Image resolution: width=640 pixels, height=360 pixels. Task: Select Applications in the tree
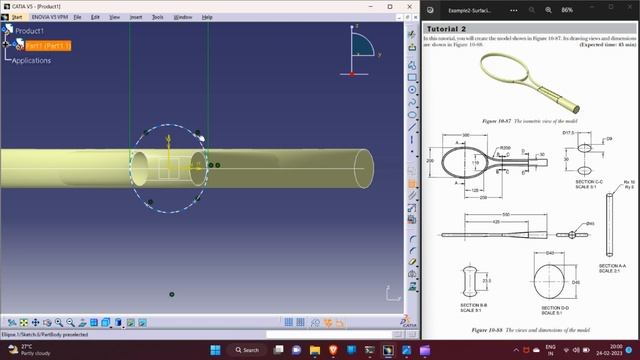click(x=31, y=60)
